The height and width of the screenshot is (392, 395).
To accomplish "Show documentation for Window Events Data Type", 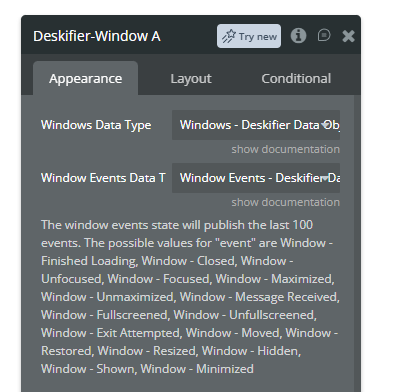I will (286, 202).
